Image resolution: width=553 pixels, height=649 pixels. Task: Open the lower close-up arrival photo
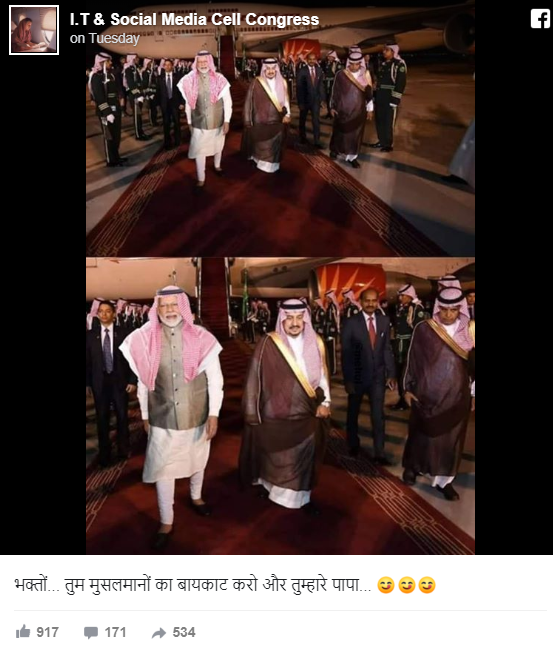(x=280, y=406)
